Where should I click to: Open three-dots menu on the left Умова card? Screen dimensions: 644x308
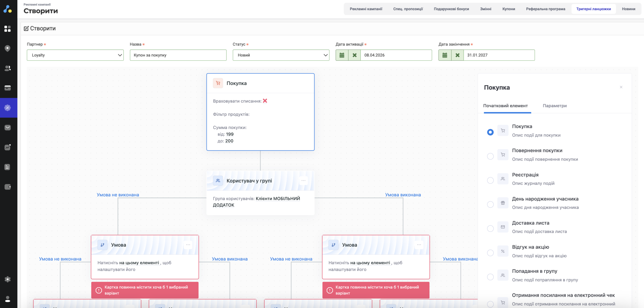(188, 245)
